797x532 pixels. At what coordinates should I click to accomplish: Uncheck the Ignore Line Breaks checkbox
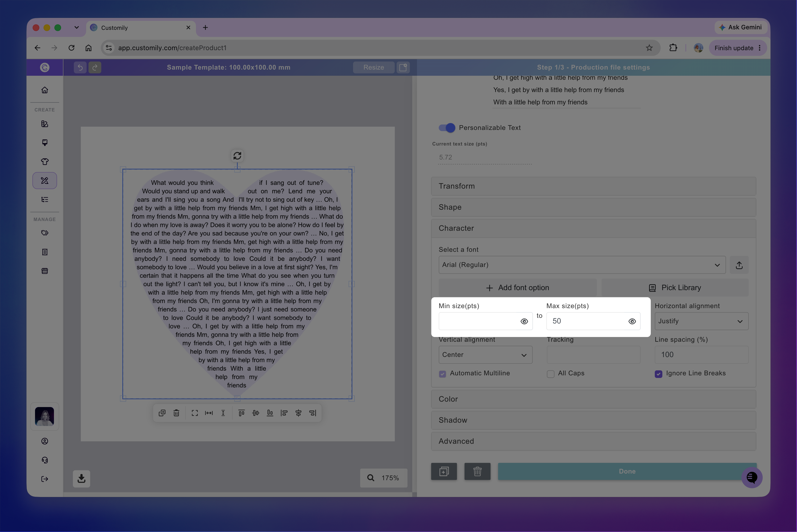coord(659,374)
